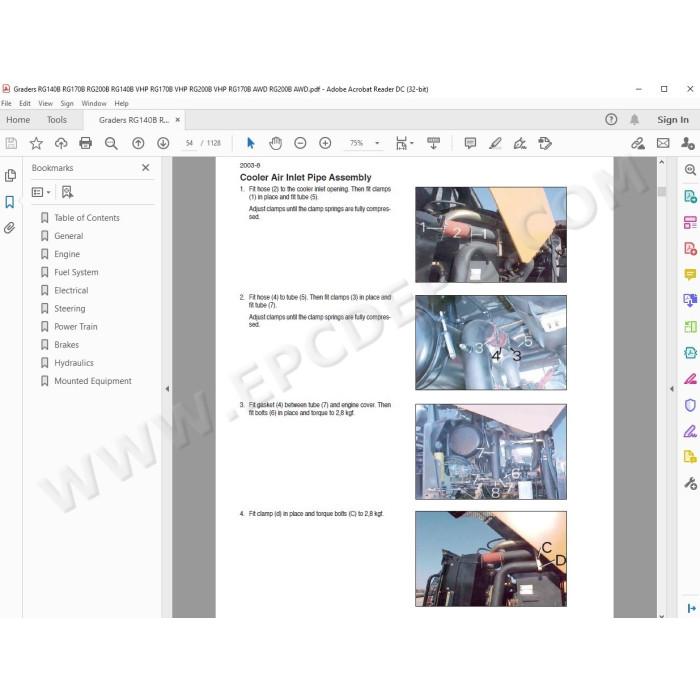Image resolution: width=700 pixels, height=700 pixels.
Task: Open the Sign menu
Action: 67,104
